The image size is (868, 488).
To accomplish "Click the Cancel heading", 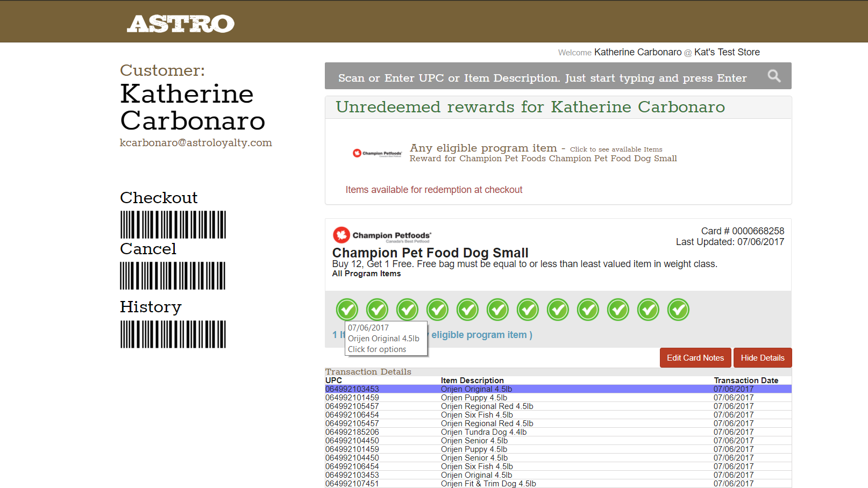I will (x=148, y=249).
